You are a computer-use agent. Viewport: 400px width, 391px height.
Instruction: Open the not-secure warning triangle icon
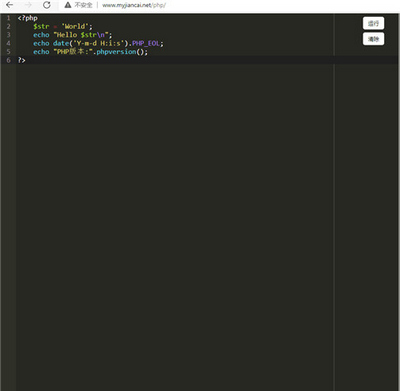pos(68,5)
